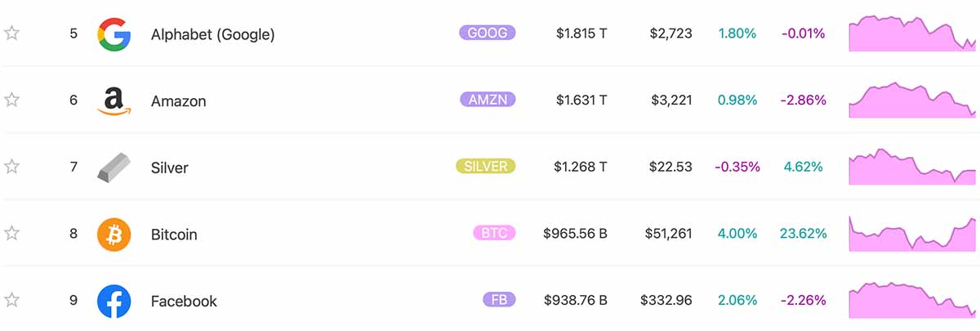Open the Bitcoin name link
980x331 pixels.
174,235
